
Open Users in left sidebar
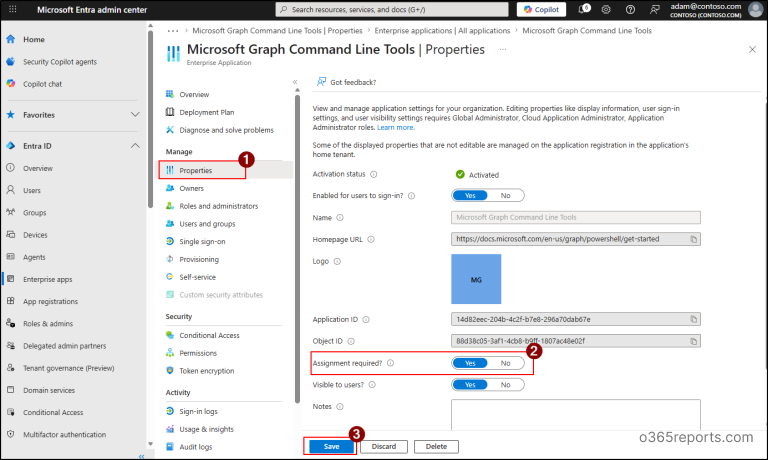click(x=32, y=190)
